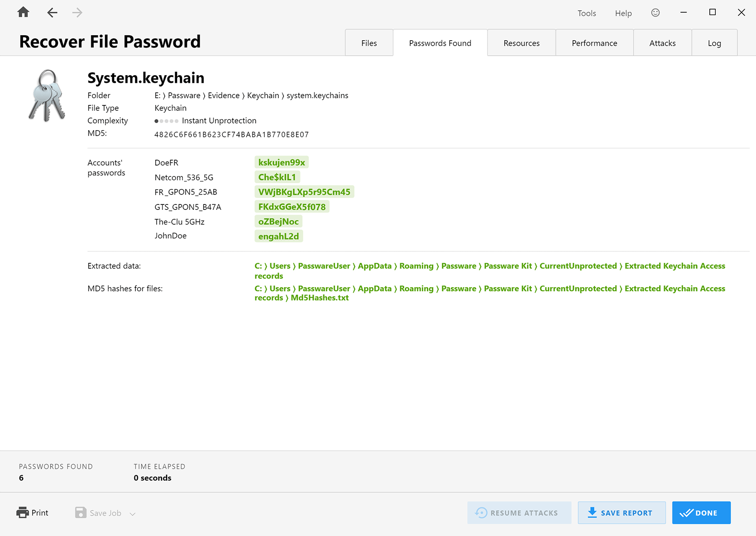Open the Help menu
The height and width of the screenshot is (536, 756).
tap(623, 13)
